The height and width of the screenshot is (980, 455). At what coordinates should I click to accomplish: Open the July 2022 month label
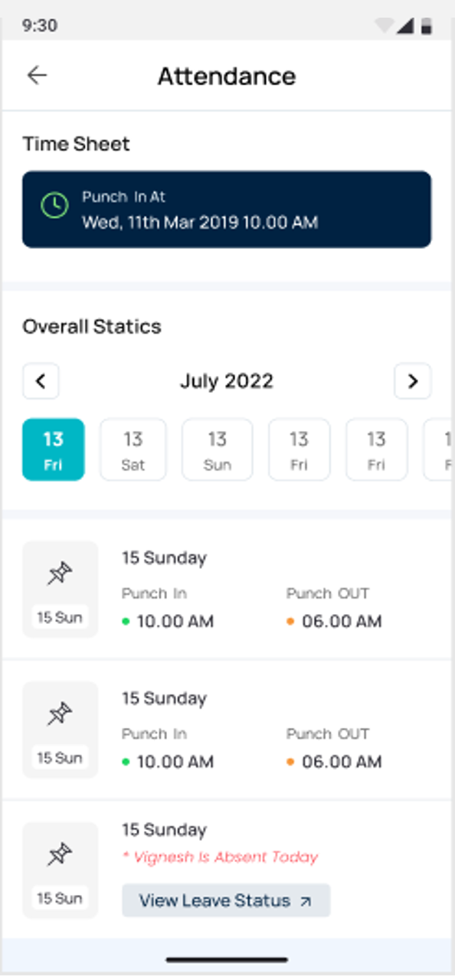[x=227, y=381]
